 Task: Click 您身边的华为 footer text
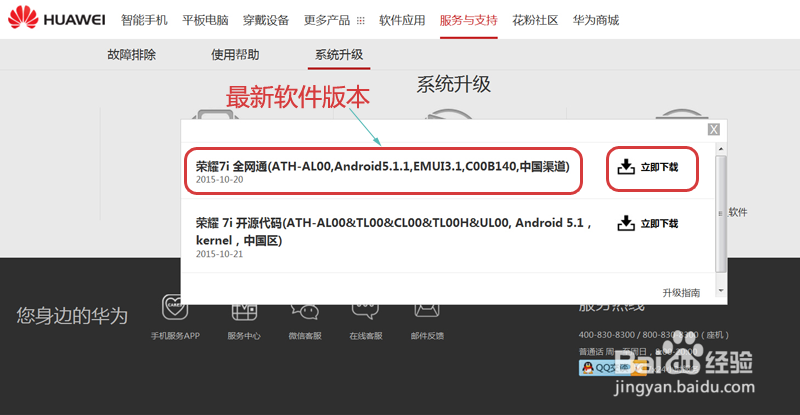coord(72,315)
